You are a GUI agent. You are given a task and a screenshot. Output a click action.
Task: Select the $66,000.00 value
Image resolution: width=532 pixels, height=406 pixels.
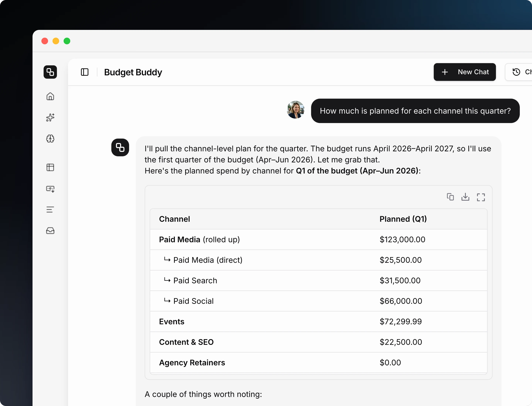(401, 301)
